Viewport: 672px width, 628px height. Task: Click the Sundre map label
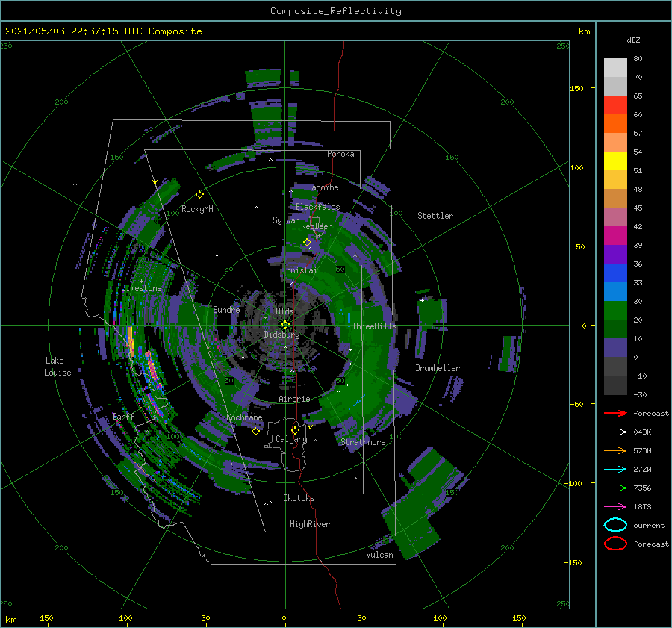[226, 309]
